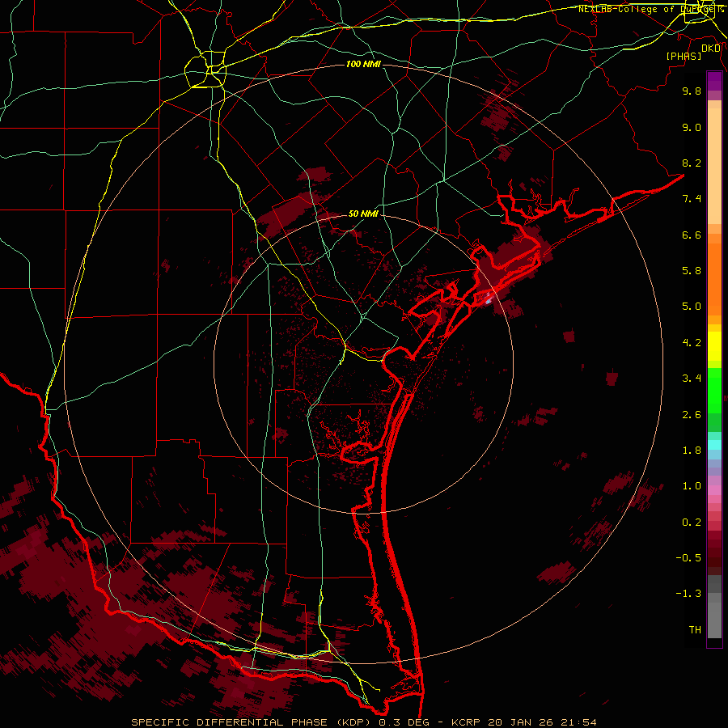Click the DKD label above the legend
Screen dimensions: 728x728
tap(711, 48)
